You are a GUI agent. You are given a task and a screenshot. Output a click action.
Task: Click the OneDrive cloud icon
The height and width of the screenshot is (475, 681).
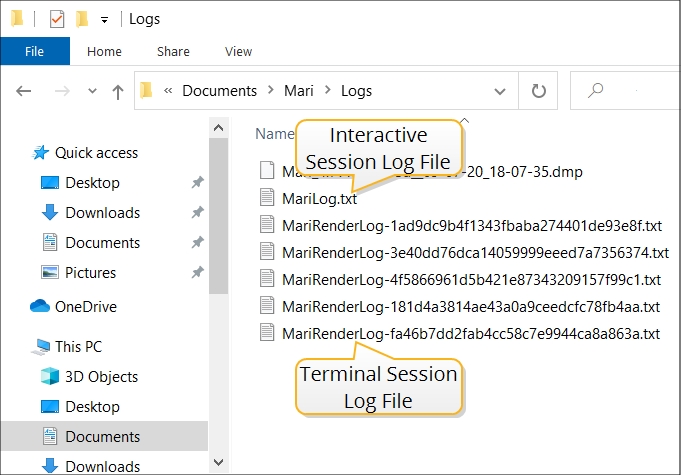(41, 307)
